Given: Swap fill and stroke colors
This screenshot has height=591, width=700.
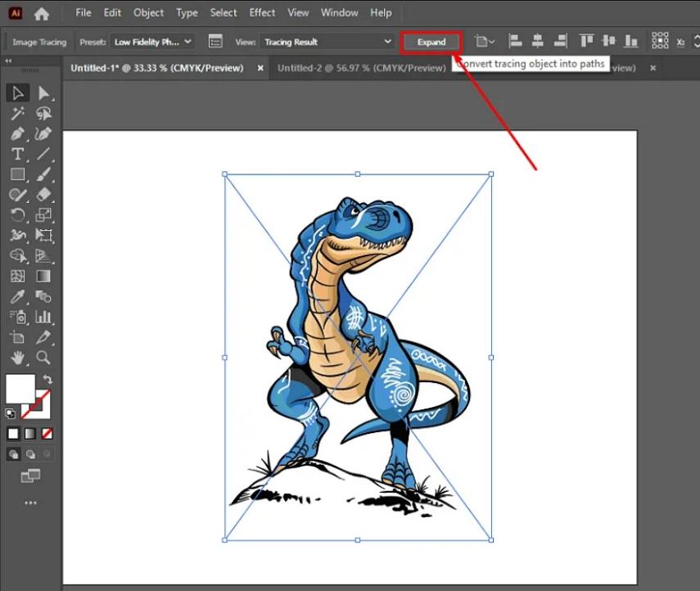Looking at the screenshot, I should click(x=47, y=377).
